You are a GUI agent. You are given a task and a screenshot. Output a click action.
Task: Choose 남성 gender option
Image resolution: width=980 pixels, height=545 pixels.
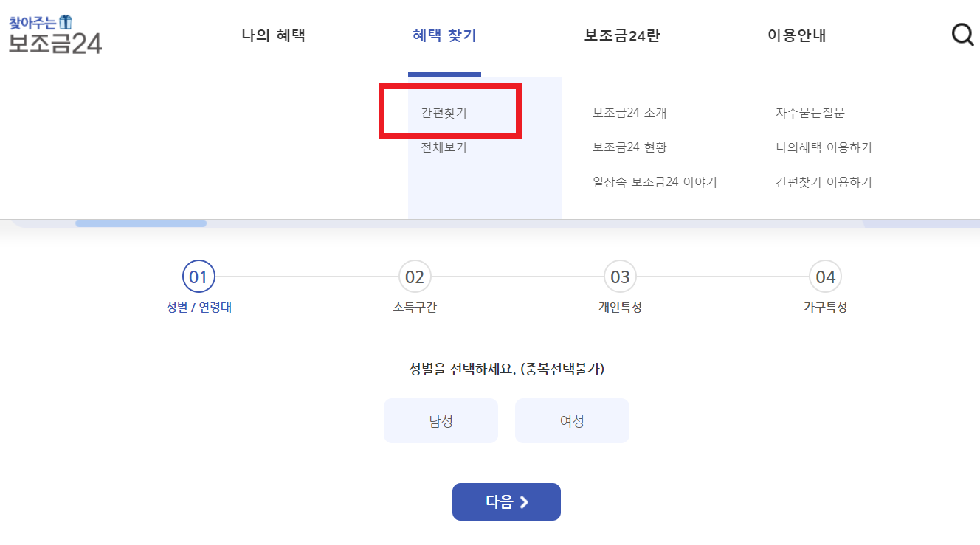441,421
